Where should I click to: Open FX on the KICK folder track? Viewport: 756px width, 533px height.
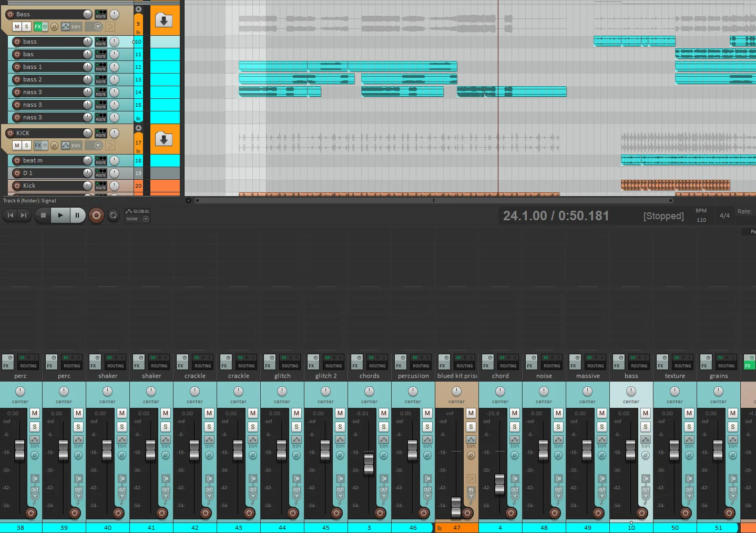(x=38, y=145)
